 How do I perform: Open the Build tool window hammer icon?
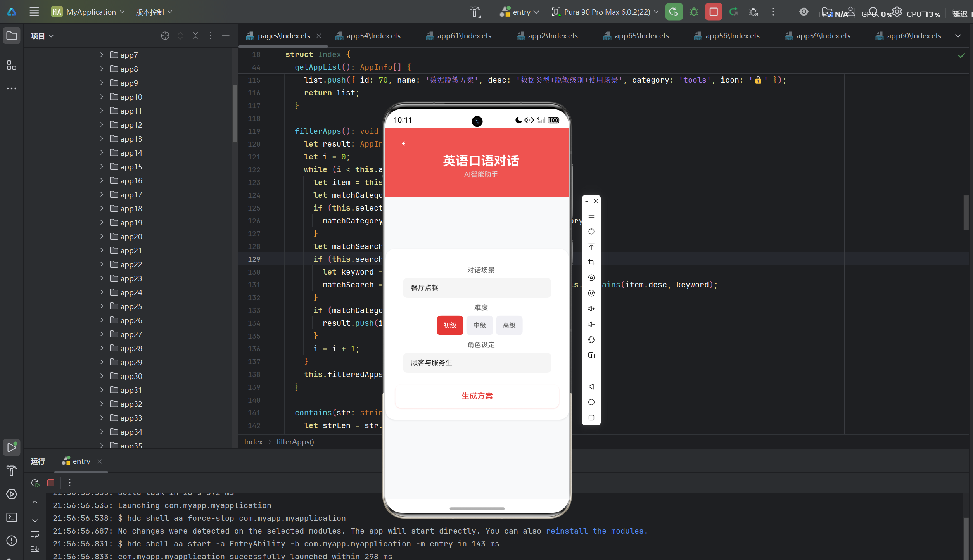(12, 470)
